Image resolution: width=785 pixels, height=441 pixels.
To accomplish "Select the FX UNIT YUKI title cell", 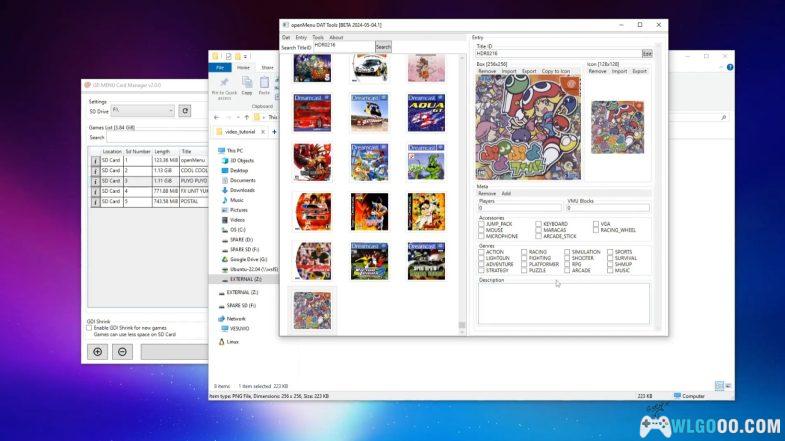I will (194, 191).
